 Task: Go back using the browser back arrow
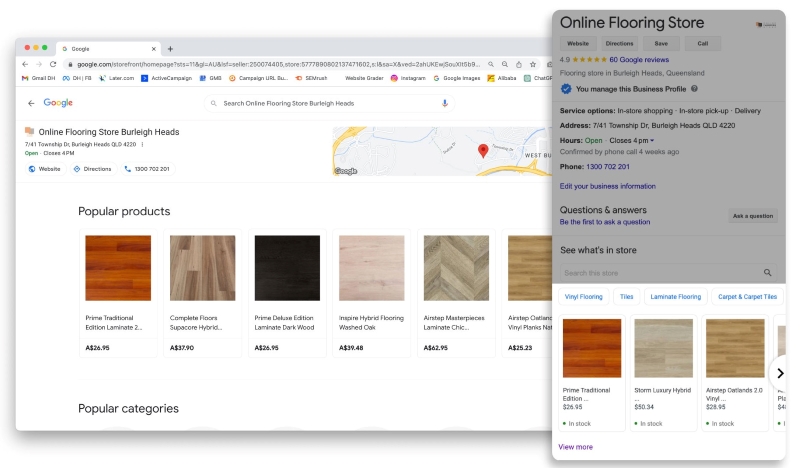point(25,64)
